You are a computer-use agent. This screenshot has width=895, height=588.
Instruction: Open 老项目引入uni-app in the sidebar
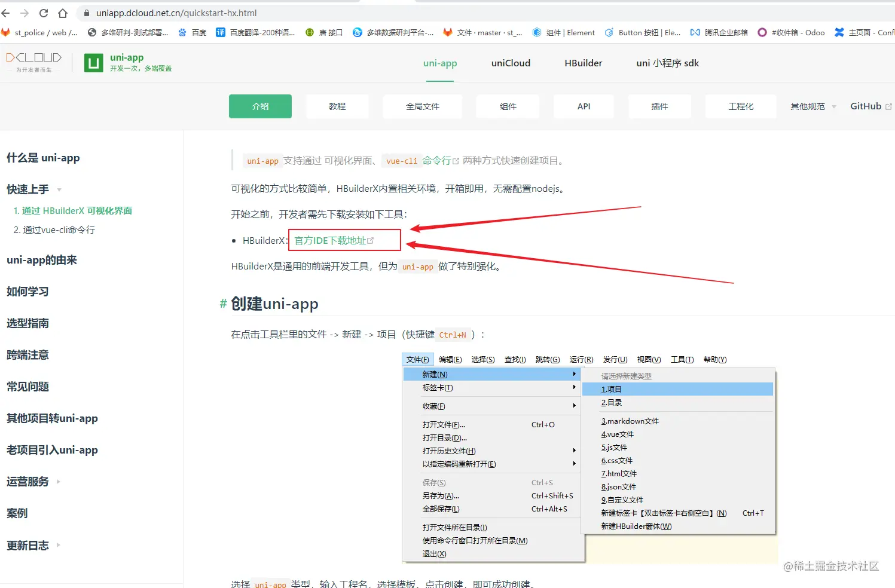pyautogui.click(x=52, y=450)
